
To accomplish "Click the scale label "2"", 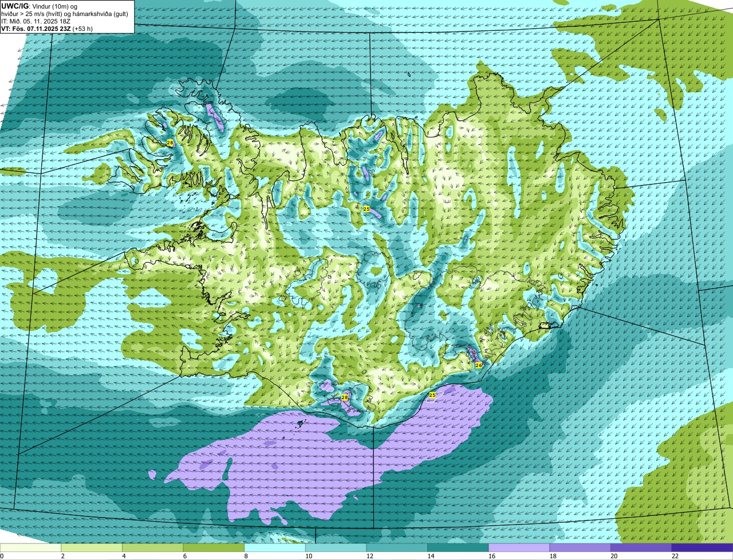I will coord(62,556).
